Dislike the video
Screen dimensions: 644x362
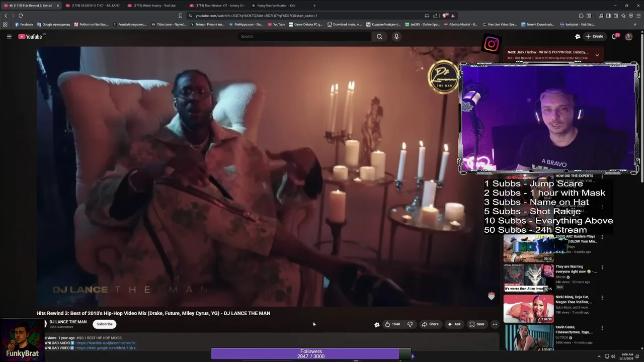click(x=410, y=324)
